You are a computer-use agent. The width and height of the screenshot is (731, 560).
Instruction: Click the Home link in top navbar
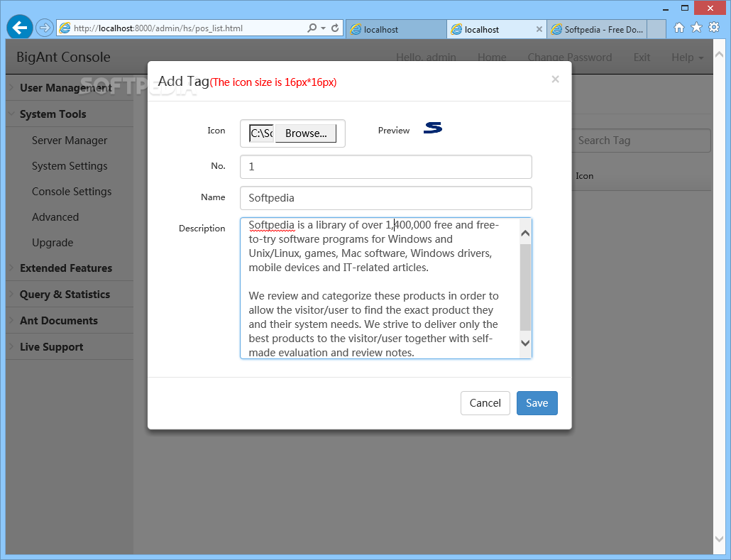coord(492,57)
